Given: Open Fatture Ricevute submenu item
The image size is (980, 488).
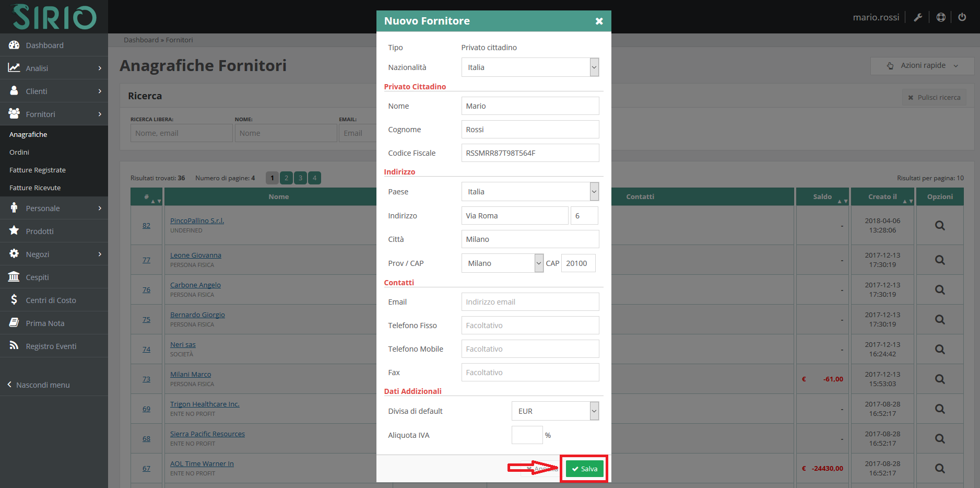Looking at the screenshot, I should [35, 188].
